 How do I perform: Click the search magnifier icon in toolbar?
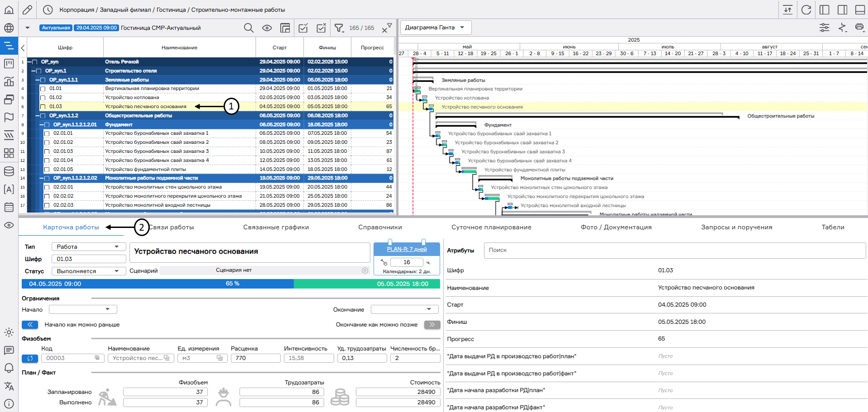pos(248,28)
